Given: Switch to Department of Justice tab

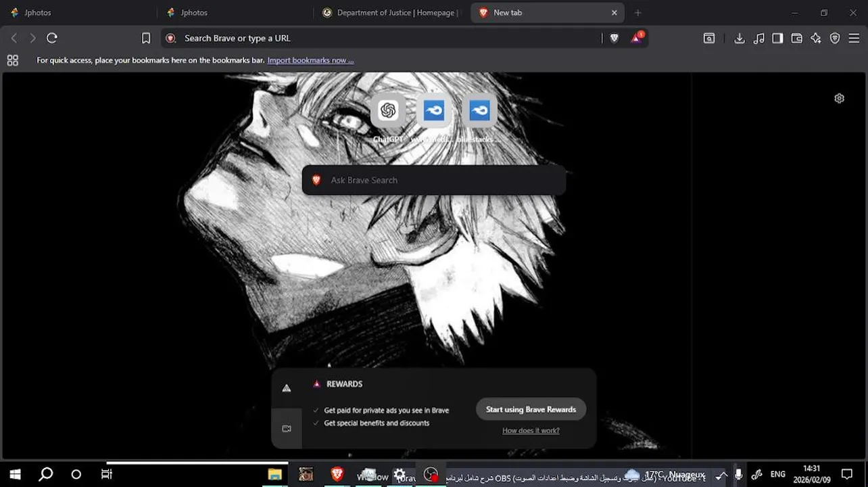Looking at the screenshot, I should click(x=391, y=12).
